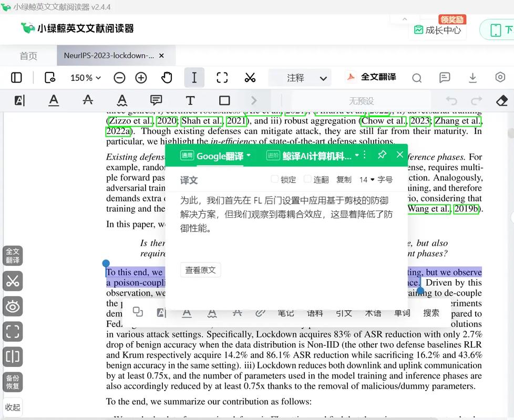Image resolution: width=514 pixels, height=420 pixels.
Task: Click the link attach icon in floating toolbar
Action: click(260, 313)
